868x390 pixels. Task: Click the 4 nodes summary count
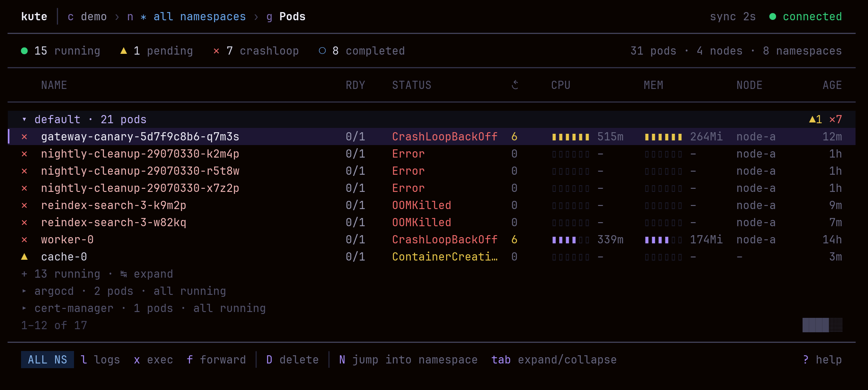coord(720,51)
